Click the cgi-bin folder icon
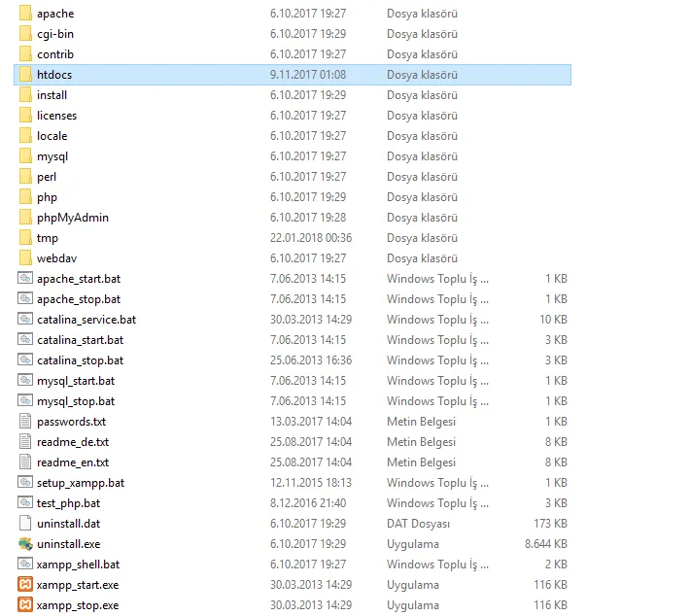 [x=25, y=34]
